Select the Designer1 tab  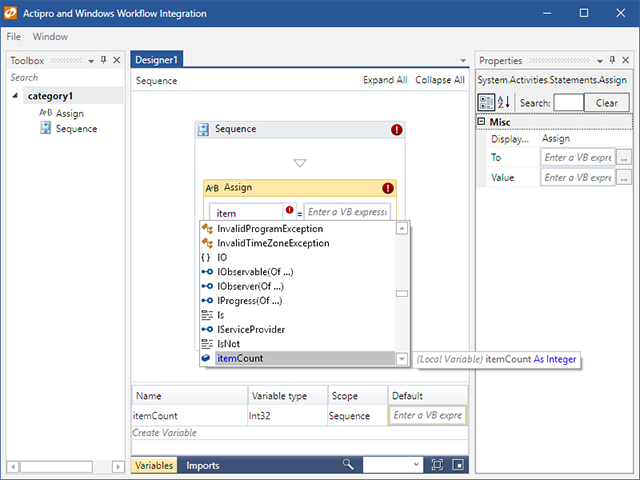pos(156,60)
